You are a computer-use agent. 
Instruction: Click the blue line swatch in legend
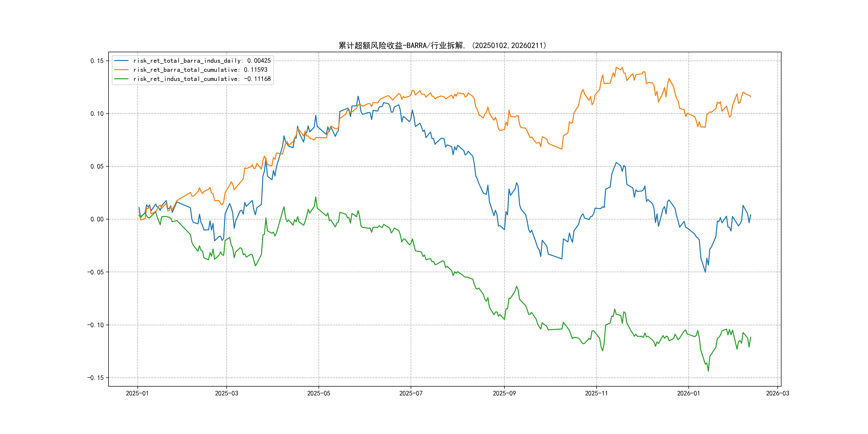coord(121,61)
